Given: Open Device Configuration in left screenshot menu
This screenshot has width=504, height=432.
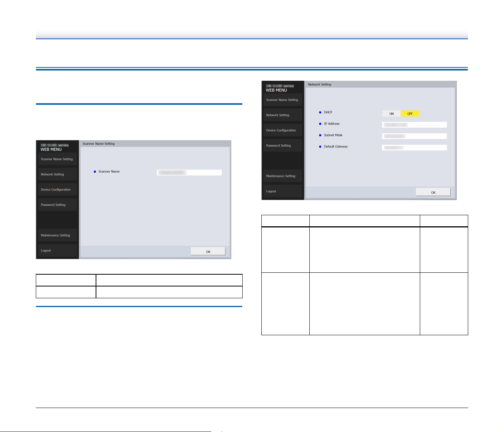Looking at the screenshot, I should pos(57,190).
